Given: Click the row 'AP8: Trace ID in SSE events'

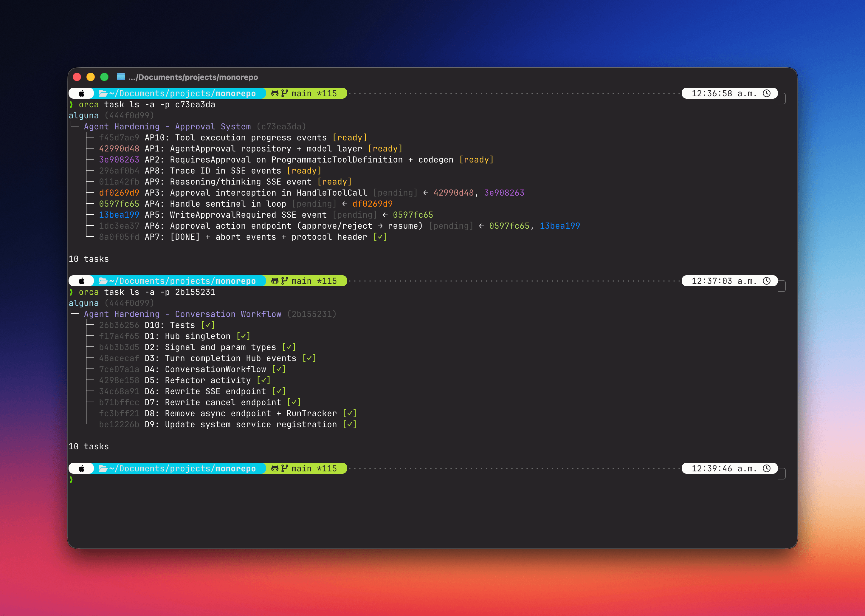Looking at the screenshot, I should click(x=210, y=171).
